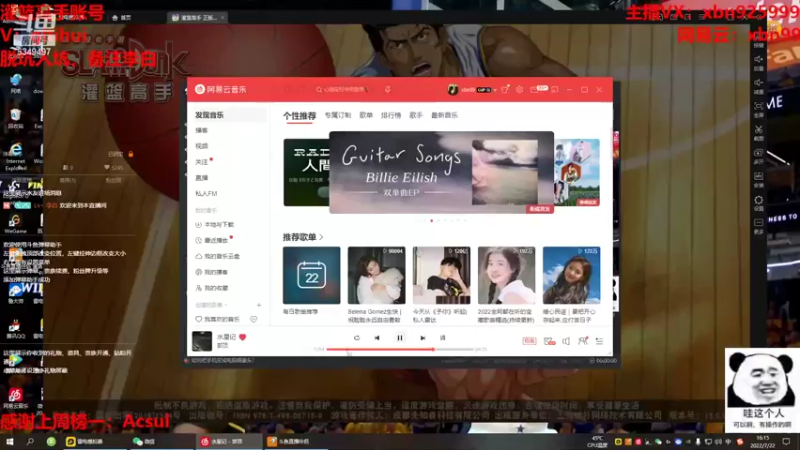This screenshot has width=800, height=450.
Task: Click the left dark green banner
Action: click(x=306, y=172)
